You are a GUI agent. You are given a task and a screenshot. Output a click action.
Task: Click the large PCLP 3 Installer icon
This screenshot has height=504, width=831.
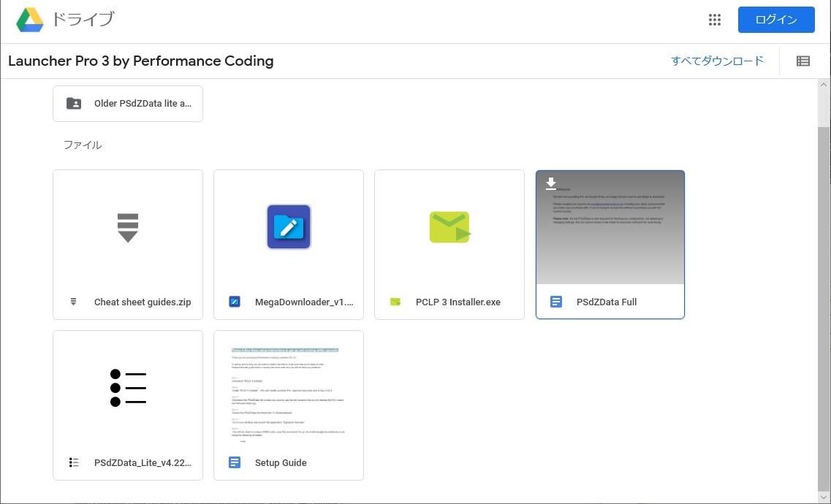coord(449,227)
